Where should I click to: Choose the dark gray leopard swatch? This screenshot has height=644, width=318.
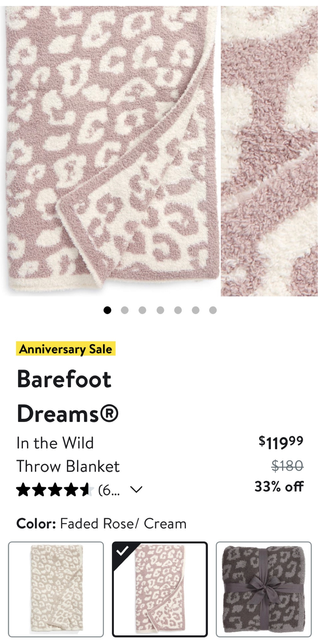click(x=264, y=589)
